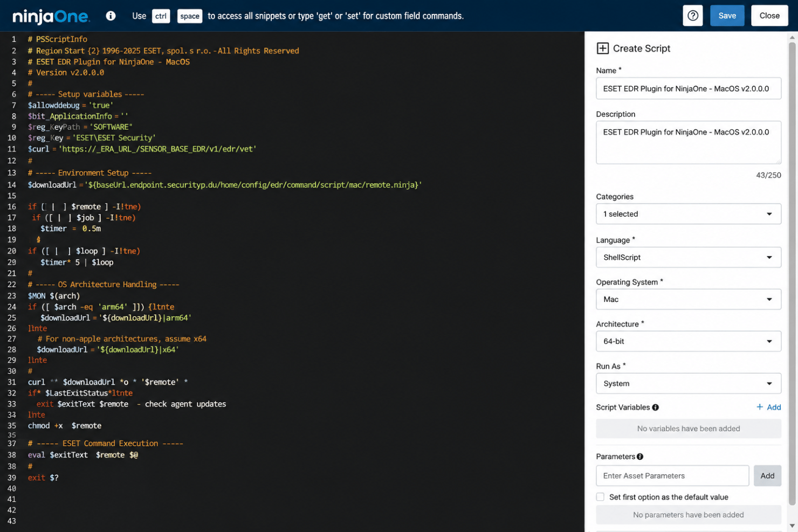
Task: Click the NinjaOne logo
Action: (x=51, y=16)
